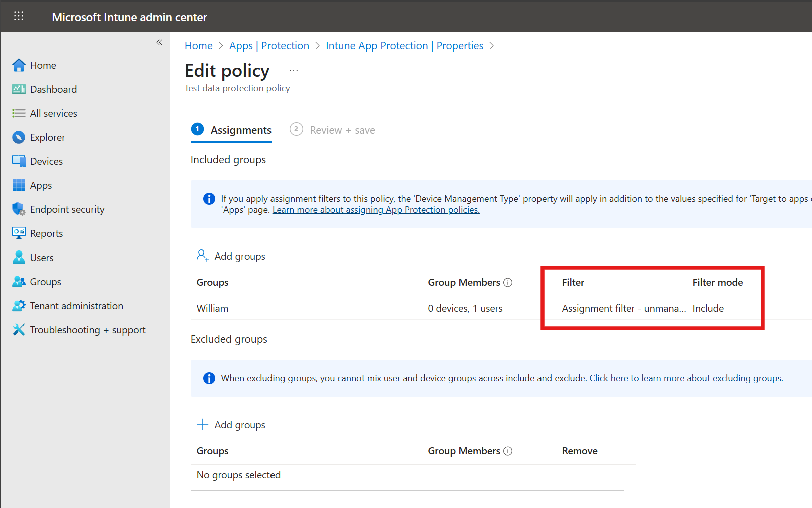Viewport: 812px width, 508px height.
Task: Click Home breadcrumb link
Action: pyautogui.click(x=199, y=46)
